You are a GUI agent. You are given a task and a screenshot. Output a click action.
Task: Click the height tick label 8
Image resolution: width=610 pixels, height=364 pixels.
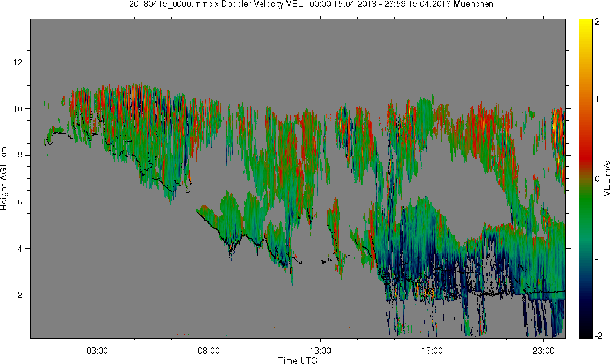pyautogui.click(x=20, y=155)
